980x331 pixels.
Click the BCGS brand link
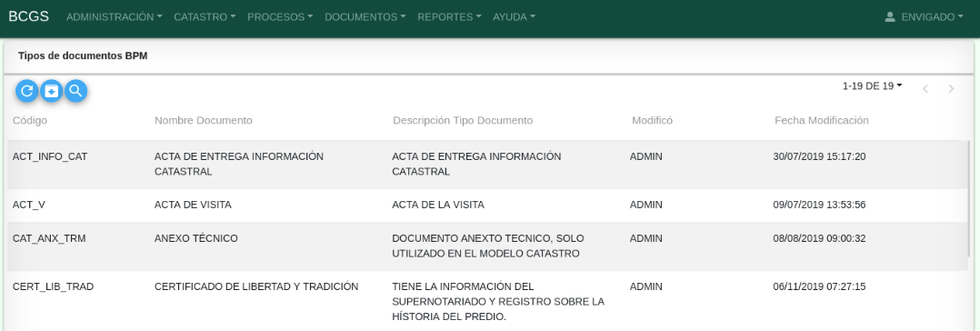pyautogui.click(x=29, y=17)
